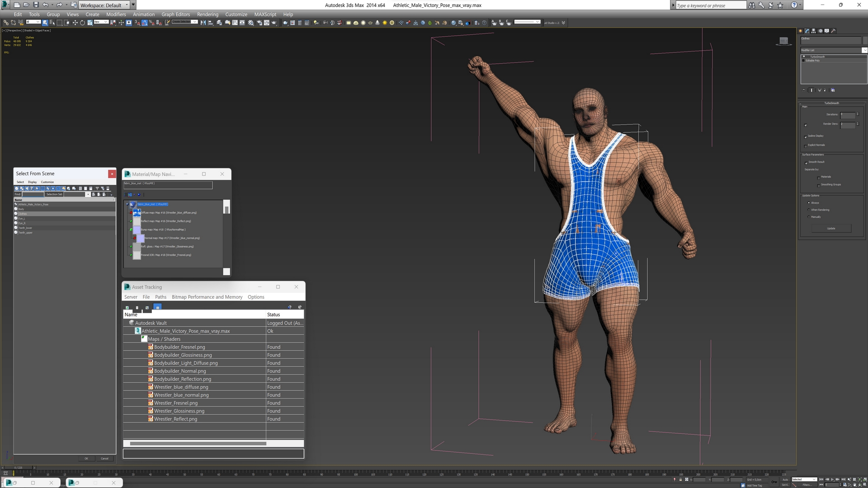Toggle the Isoline Display checkbox
Screen dimensions: 868x488
(x=806, y=136)
